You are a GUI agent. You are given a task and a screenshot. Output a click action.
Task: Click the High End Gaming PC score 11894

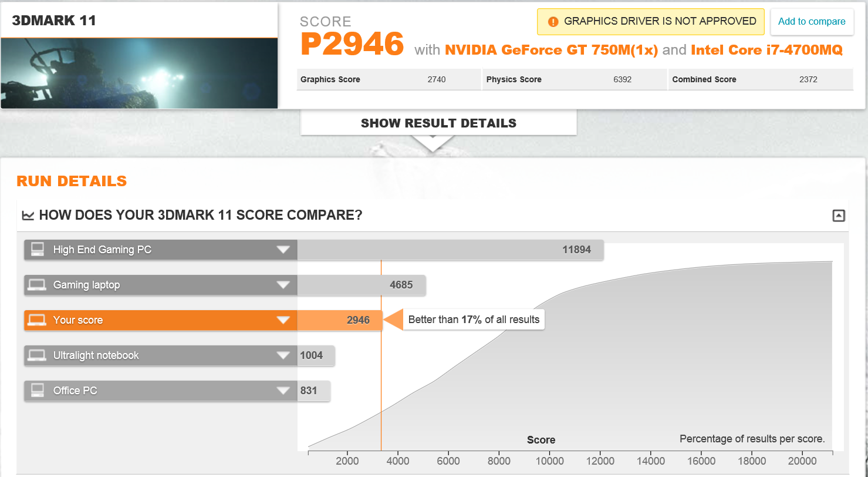click(576, 250)
